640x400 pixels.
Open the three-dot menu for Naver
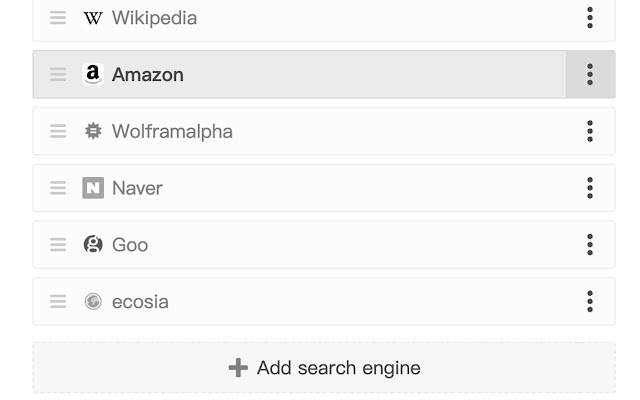pos(590,188)
